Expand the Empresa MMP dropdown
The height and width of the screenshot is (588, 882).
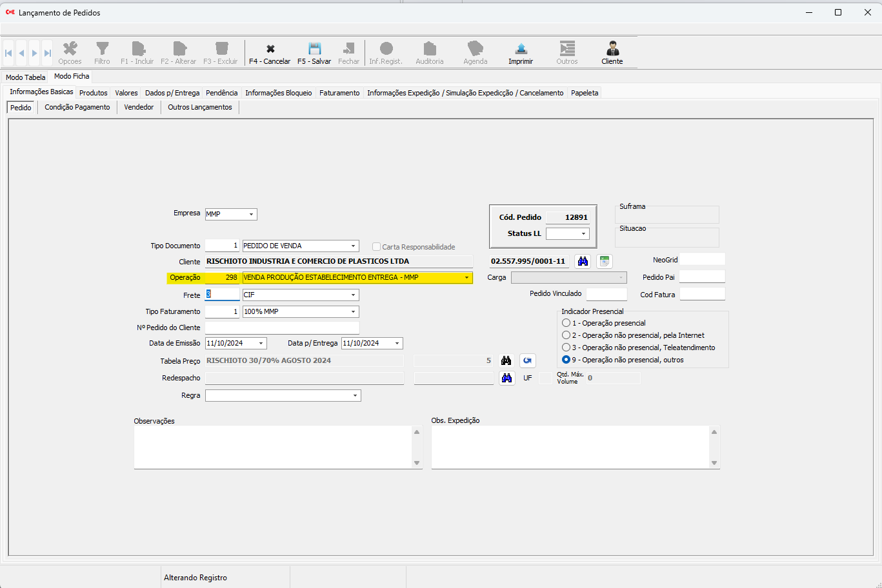tap(251, 214)
